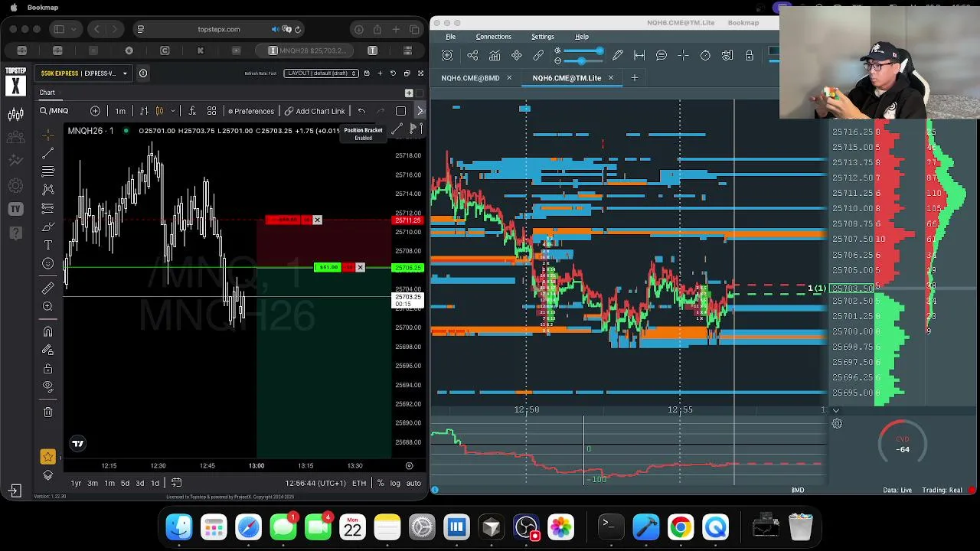Toggle lock all drawing tools
Image resolution: width=980 pixels, height=551 pixels.
[47, 368]
